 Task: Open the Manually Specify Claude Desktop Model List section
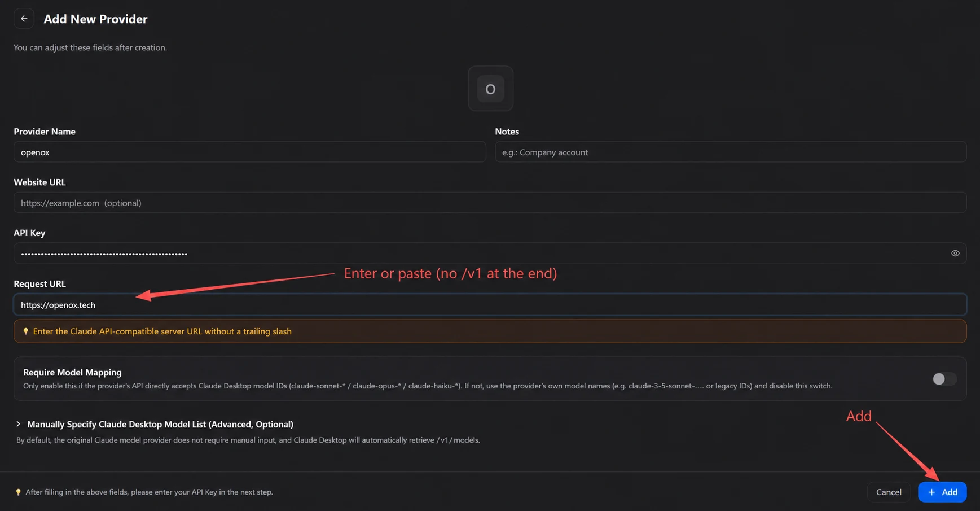(160, 424)
